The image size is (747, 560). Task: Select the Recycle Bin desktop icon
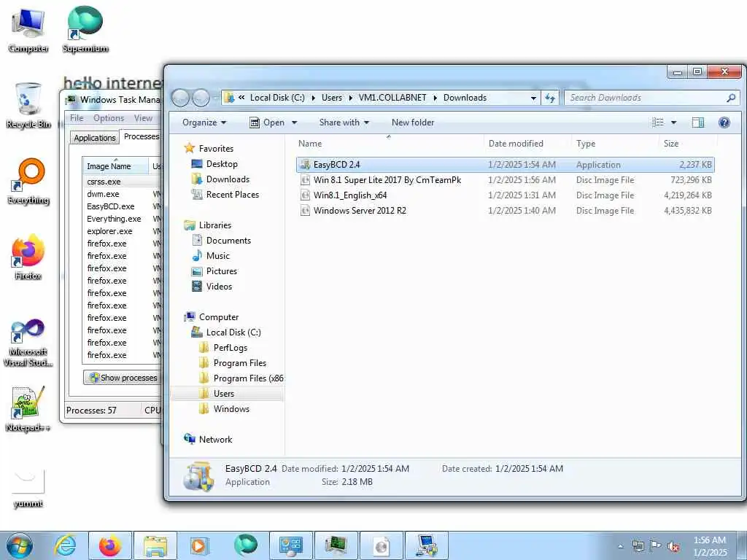[x=28, y=105]
